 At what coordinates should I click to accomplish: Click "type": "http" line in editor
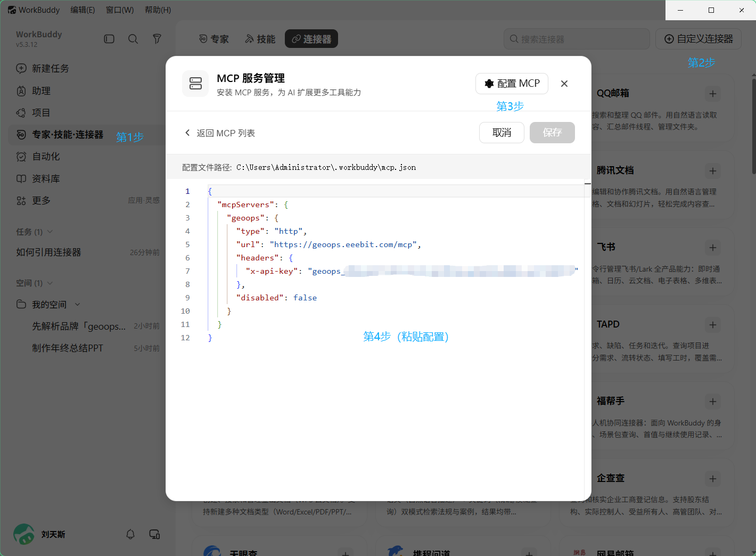272,231
